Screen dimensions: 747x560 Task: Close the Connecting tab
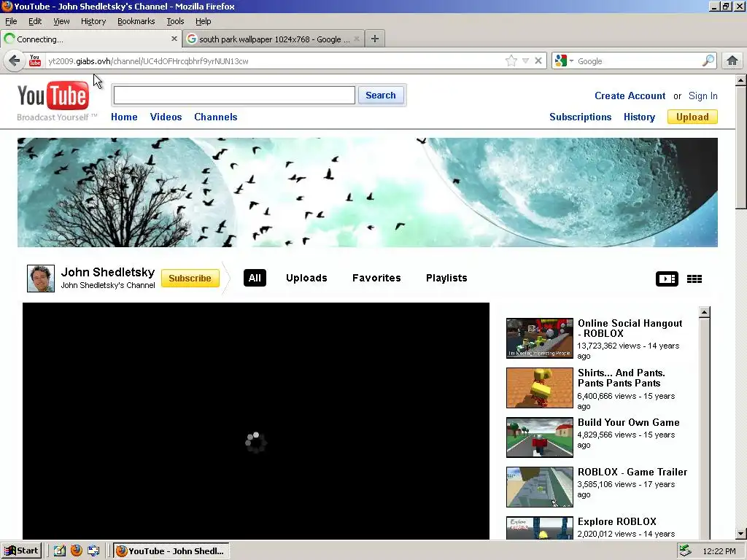pyautogui.click(x=174, y=39)
